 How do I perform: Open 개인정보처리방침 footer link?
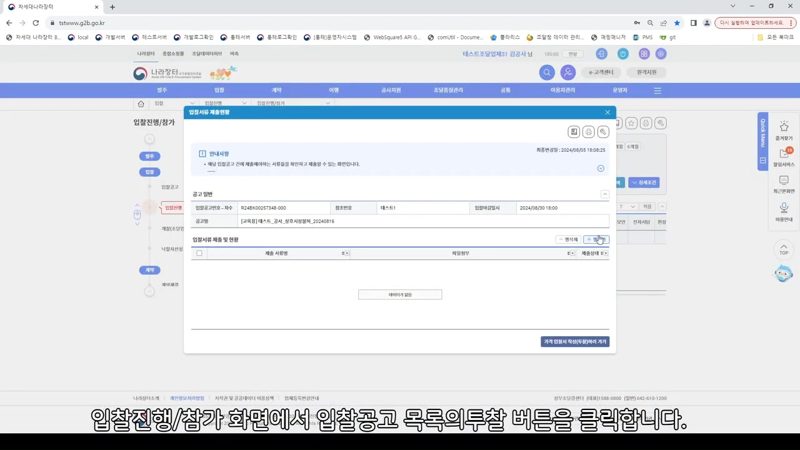tap(187, 398)
